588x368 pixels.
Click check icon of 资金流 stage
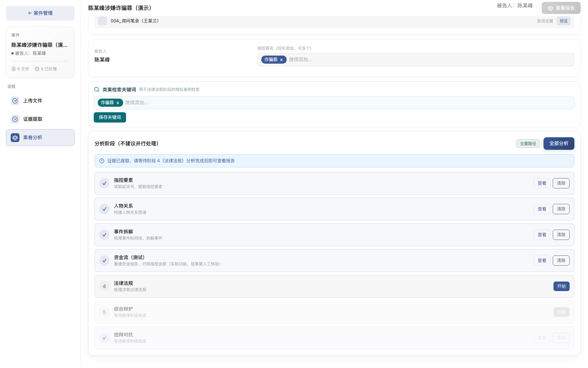click(x=104, y=261)
